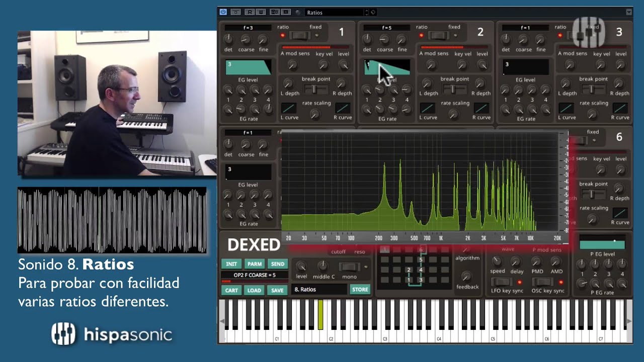
Task: Click operator 2 fine knob
Action: click(x=401, y=39)
